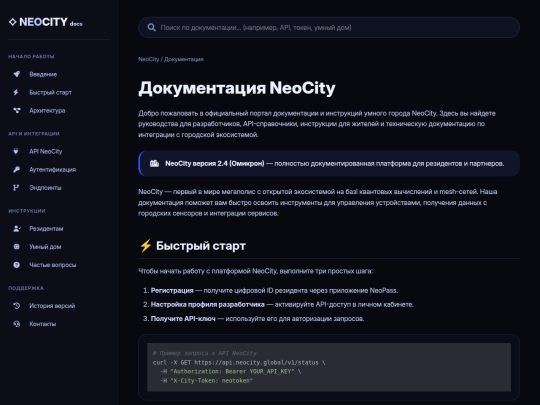
Task: Click the NeoCity breadcrumb link
Action: [148, 59]
